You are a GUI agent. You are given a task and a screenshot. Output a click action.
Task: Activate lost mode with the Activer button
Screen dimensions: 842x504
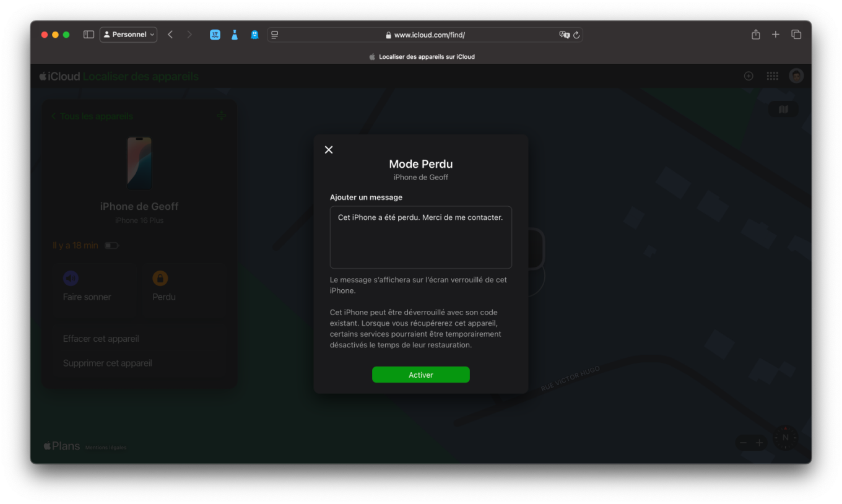[421, 375]
